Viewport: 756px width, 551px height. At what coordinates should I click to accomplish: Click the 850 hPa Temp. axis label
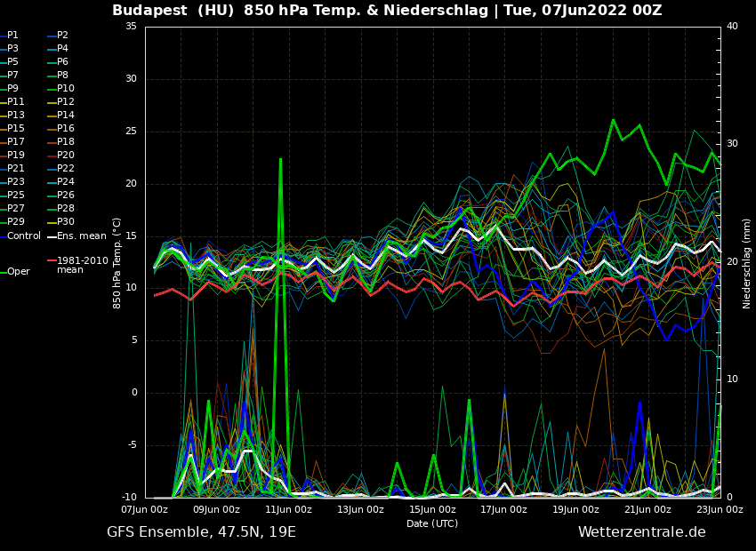click(x=117, y=263)
